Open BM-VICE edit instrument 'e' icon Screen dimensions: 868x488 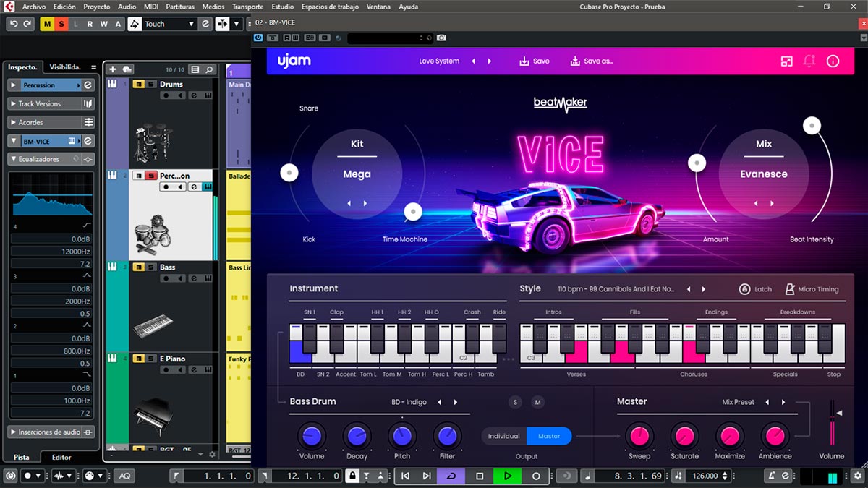click(88, 141)
